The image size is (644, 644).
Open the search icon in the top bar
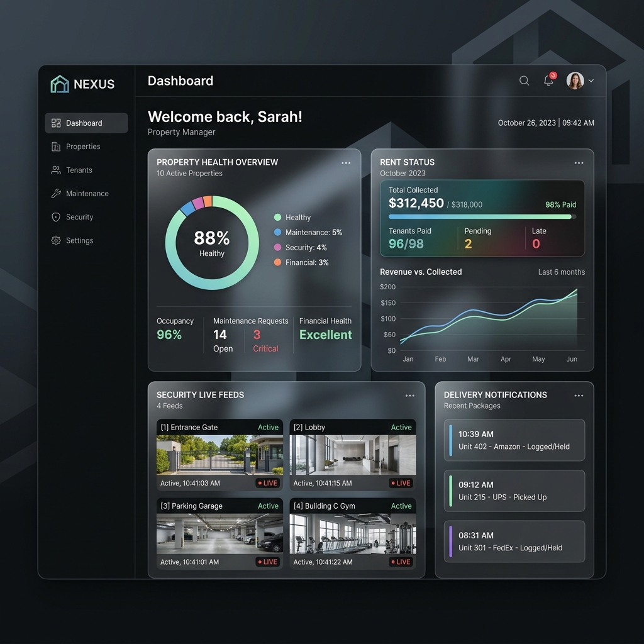point(524,80)
